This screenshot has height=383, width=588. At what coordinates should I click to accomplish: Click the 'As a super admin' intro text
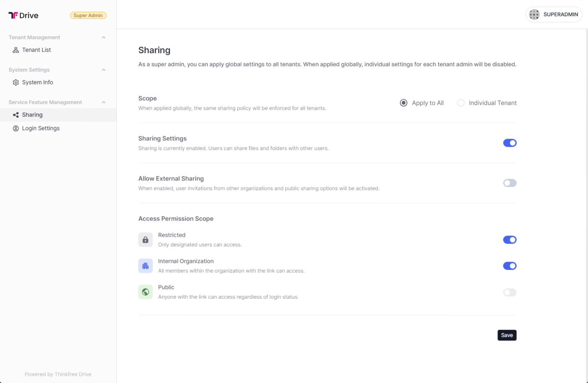327,64
